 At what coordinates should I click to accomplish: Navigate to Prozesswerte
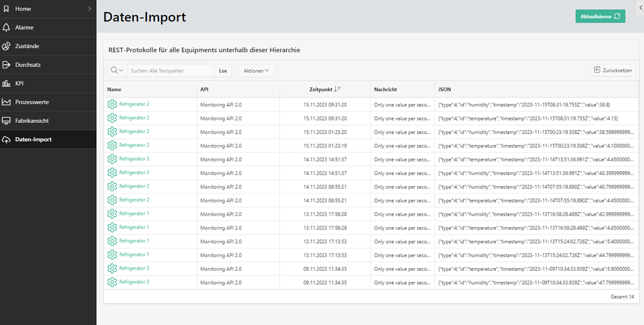coord(48,102)
